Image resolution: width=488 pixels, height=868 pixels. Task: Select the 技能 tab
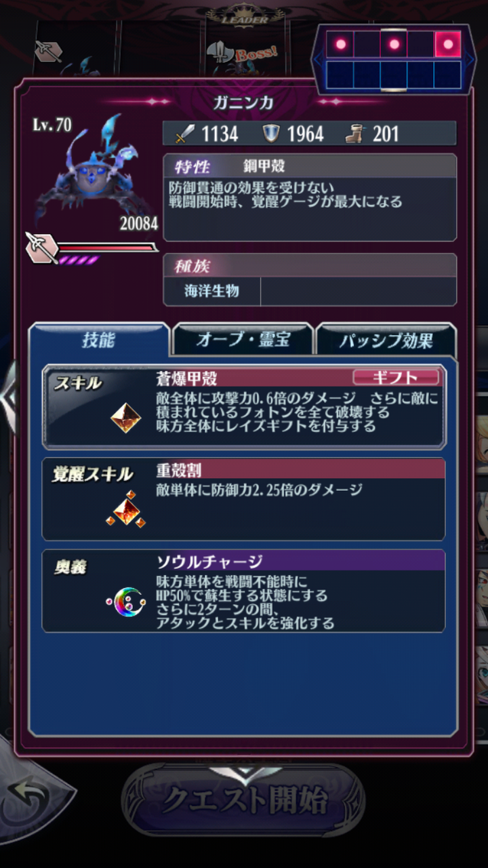99,340
